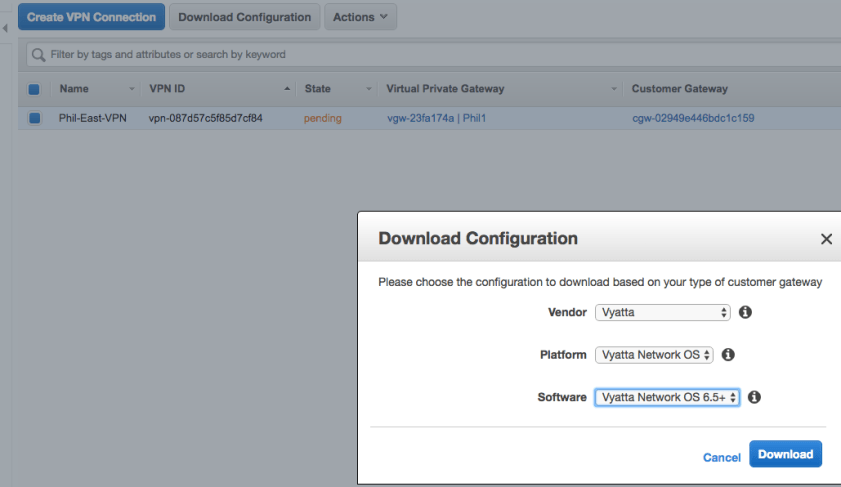The image size is (841, 487).
Task: Click the info icon next to Software
Action: pyautogui.click(x=754, y=397)
